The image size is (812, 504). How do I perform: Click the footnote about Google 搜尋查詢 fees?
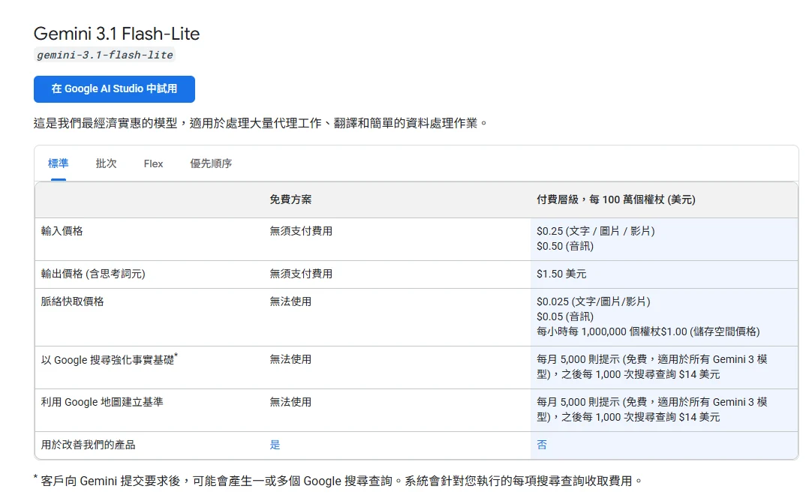[x=338, y=481]
